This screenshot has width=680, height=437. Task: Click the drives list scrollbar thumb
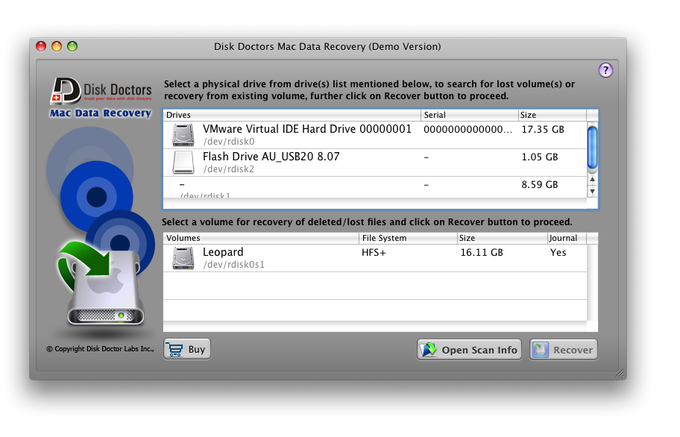coord(592,147)
